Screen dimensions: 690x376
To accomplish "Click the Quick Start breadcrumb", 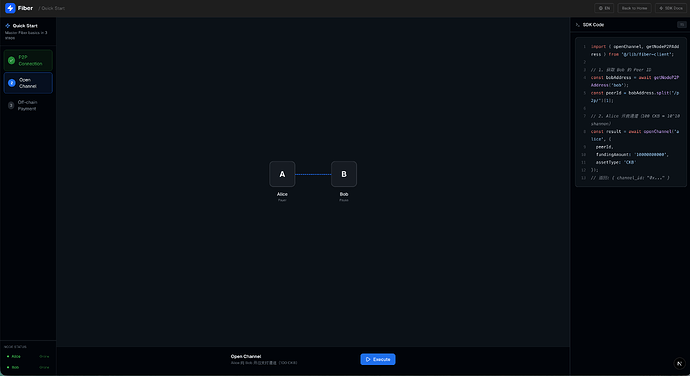I will [x=53, y=8].
